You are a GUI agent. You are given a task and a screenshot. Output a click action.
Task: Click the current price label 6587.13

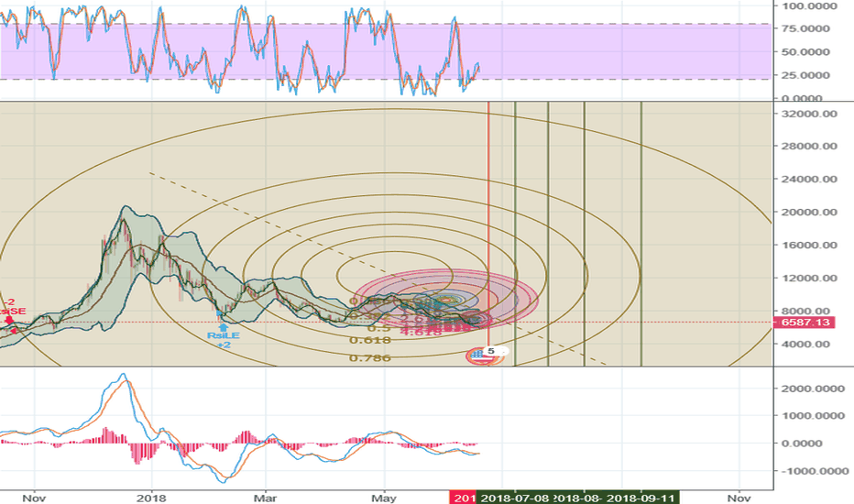[x=805, y=323]
